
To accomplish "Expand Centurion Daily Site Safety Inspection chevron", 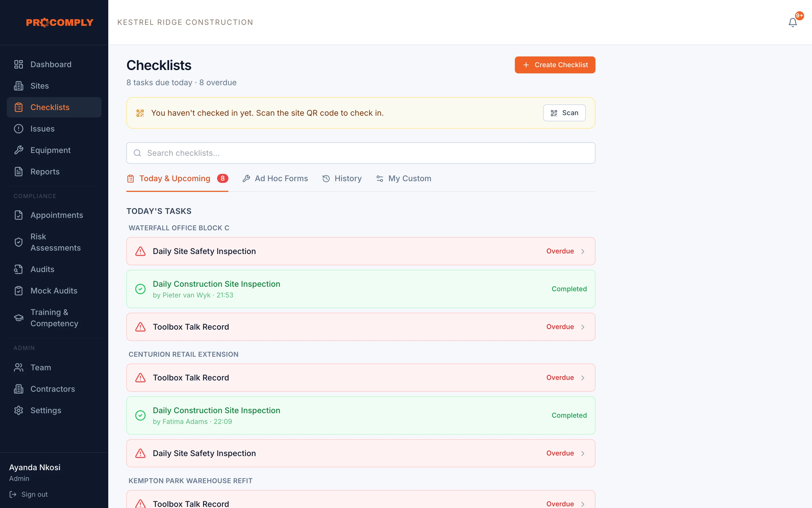I will pos(583,453).
